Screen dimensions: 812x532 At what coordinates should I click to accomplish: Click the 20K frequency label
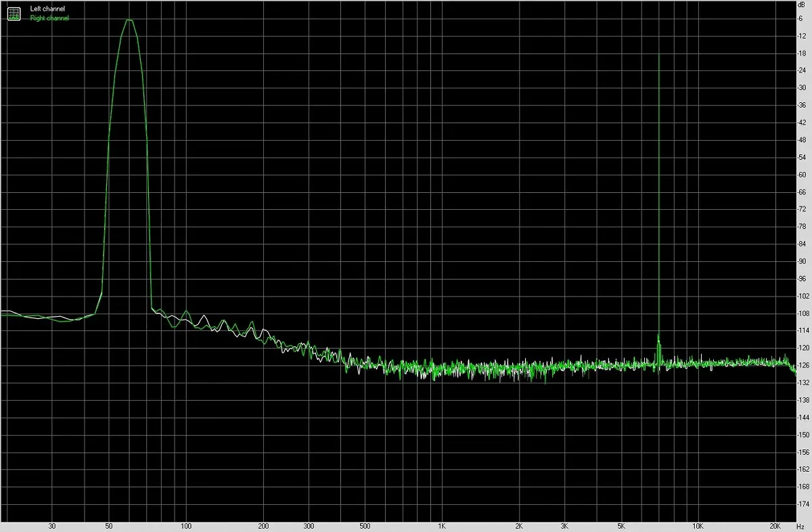point(775,526)
